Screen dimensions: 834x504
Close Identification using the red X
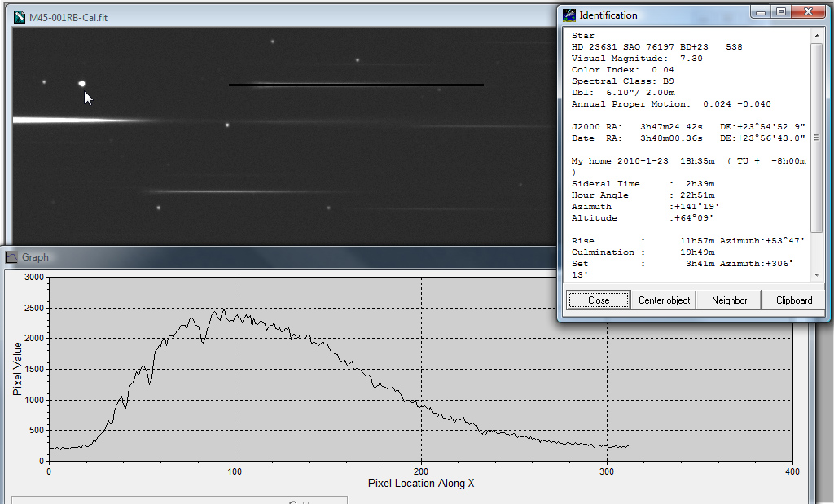pos(807,12)
